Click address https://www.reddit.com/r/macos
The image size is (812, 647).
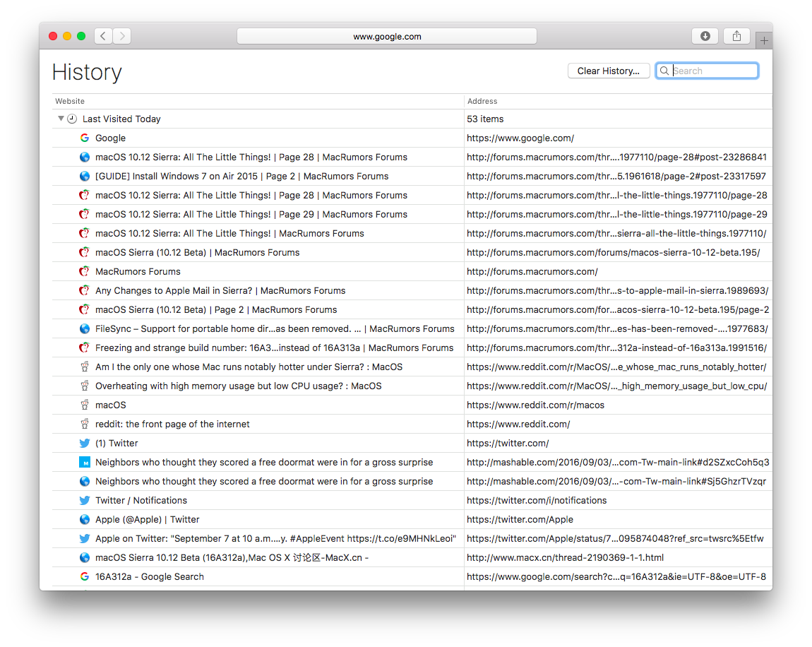pyautogui.click(x=535, y=405)
